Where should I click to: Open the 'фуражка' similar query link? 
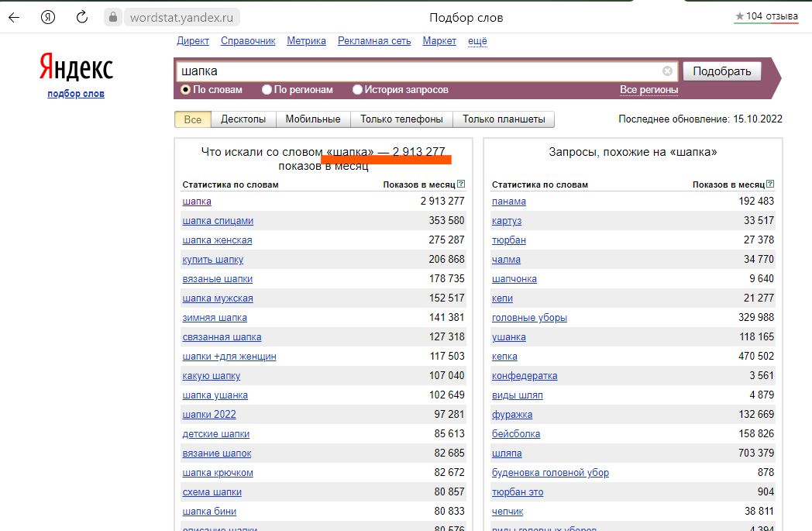coord(512,415)
